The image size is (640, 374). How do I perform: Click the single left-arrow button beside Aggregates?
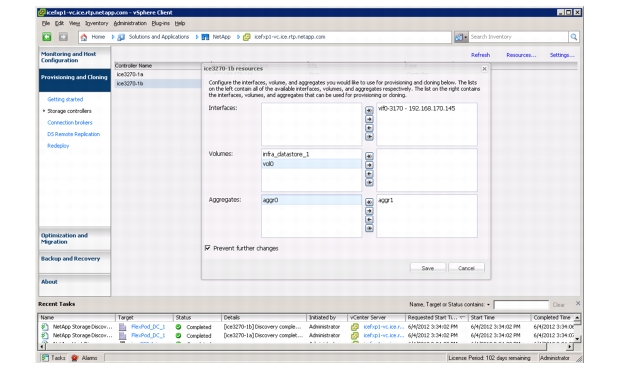369,220
